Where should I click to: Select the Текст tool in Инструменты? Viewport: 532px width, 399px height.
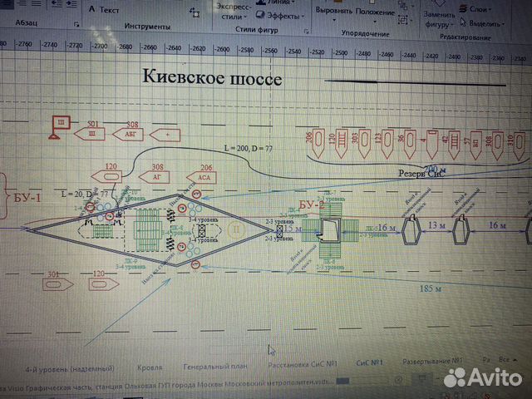[x=104, y=9]
